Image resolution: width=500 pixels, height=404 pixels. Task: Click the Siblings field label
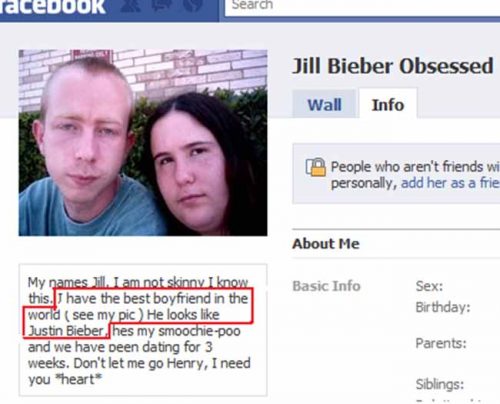[x=440, y=384]
